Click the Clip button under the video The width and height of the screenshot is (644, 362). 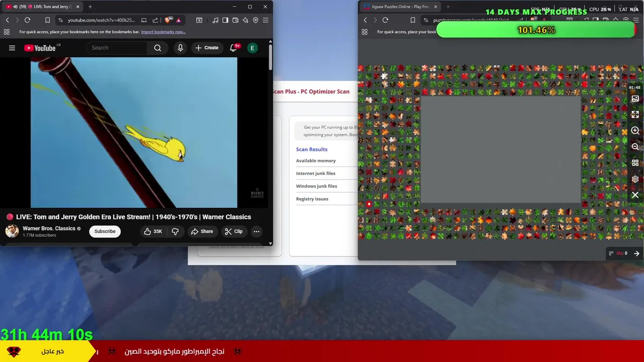[x=233, y=231]
